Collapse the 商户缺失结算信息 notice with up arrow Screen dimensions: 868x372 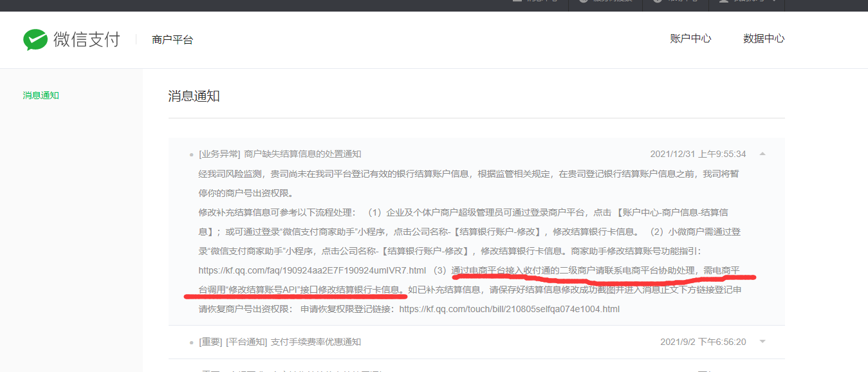[x=762, y=154]
